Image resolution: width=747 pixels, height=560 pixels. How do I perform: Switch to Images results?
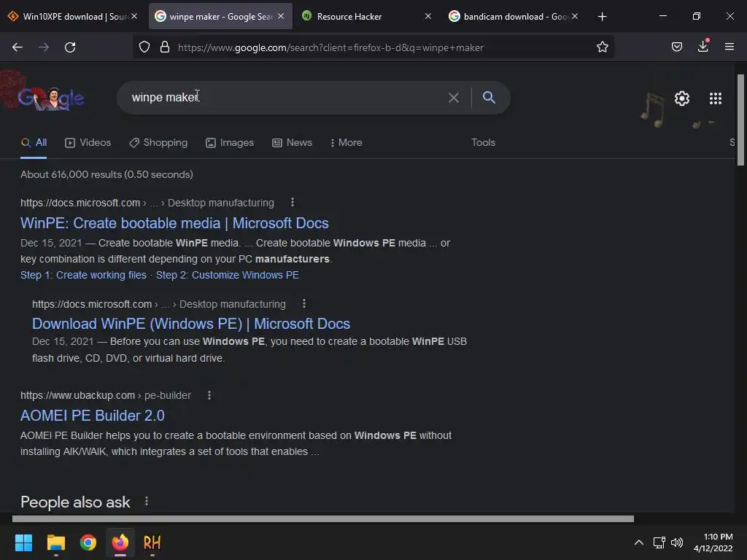click(x=230, y=142)
